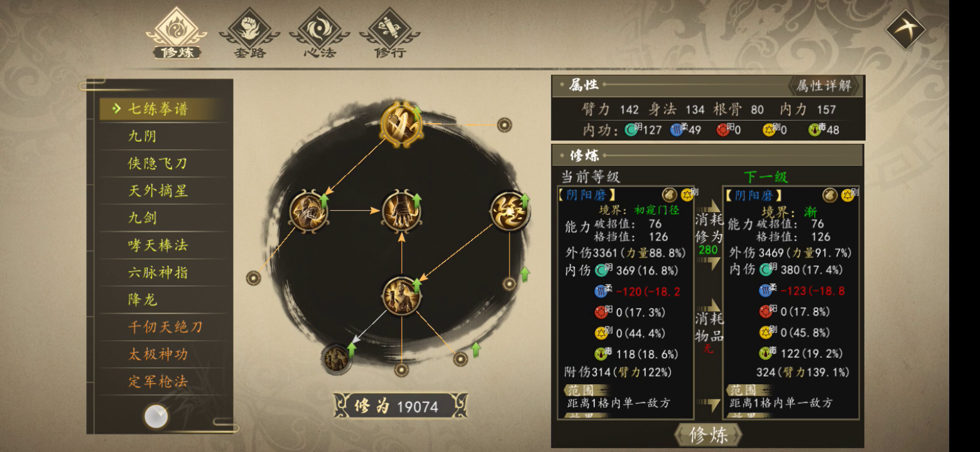Click the 修炼 cultivate button at bottom
The height and width of the screenshot is (452, 980).
(x=708, y=434)
